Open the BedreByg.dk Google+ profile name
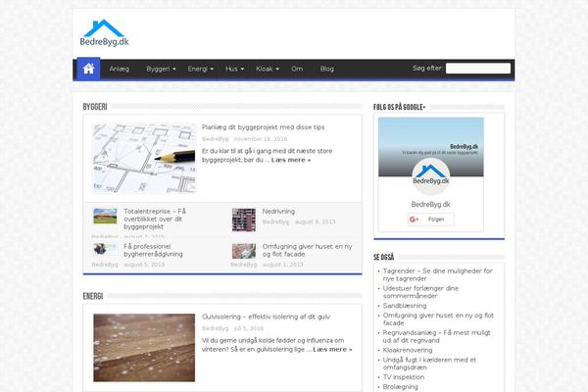The width and height of the screenshot is (588, 392). click(430, 205)
